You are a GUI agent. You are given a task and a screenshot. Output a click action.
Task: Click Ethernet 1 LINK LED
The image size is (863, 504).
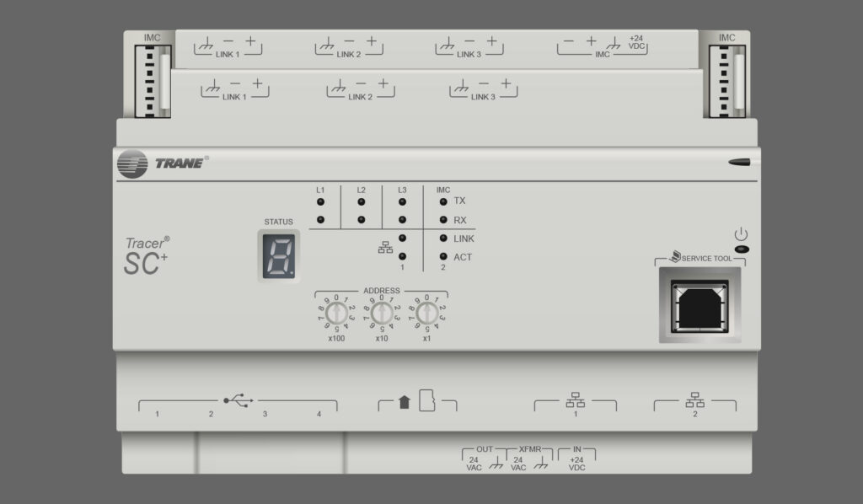[x=402, y=239]
